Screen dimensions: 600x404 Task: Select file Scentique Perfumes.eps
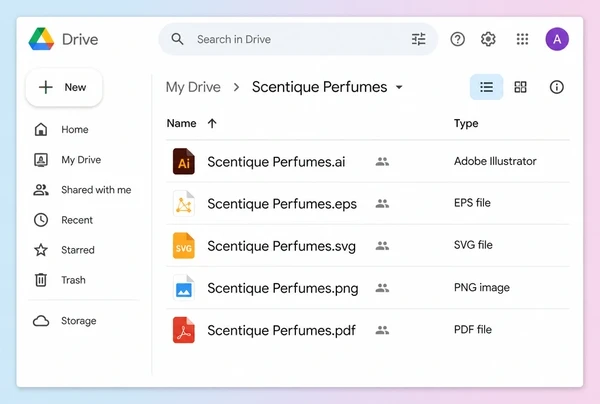coord(282,204)
